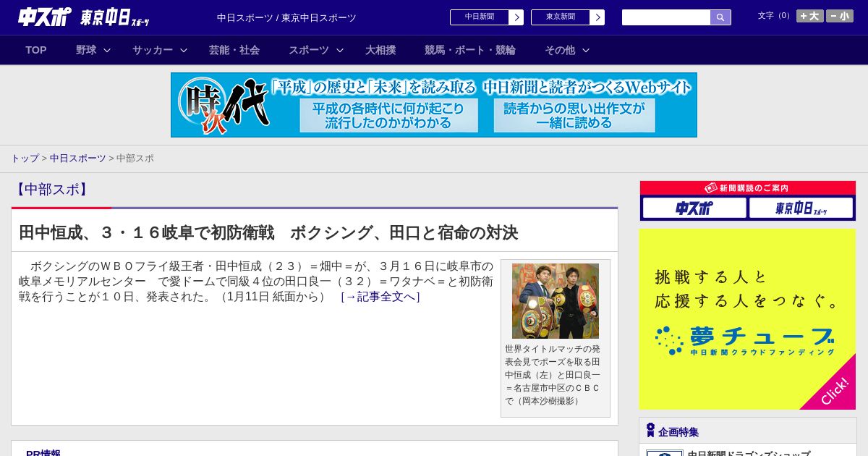
Task: Focus the site search input field
Action: (x=666, y=17)
